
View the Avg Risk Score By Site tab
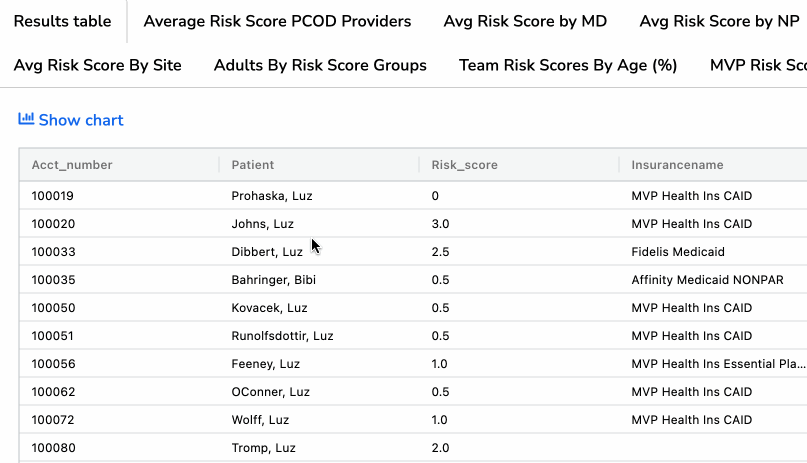98,65
